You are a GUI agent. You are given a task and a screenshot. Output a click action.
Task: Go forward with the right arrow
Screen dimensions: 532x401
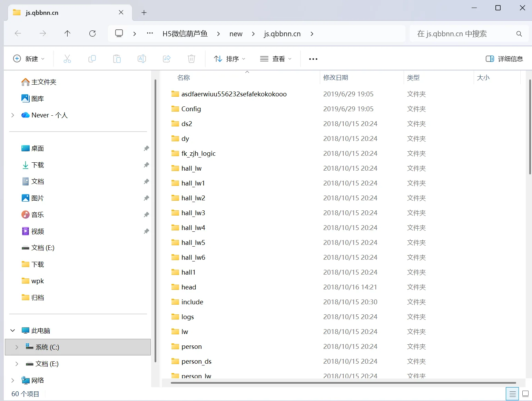pos(43,34)
